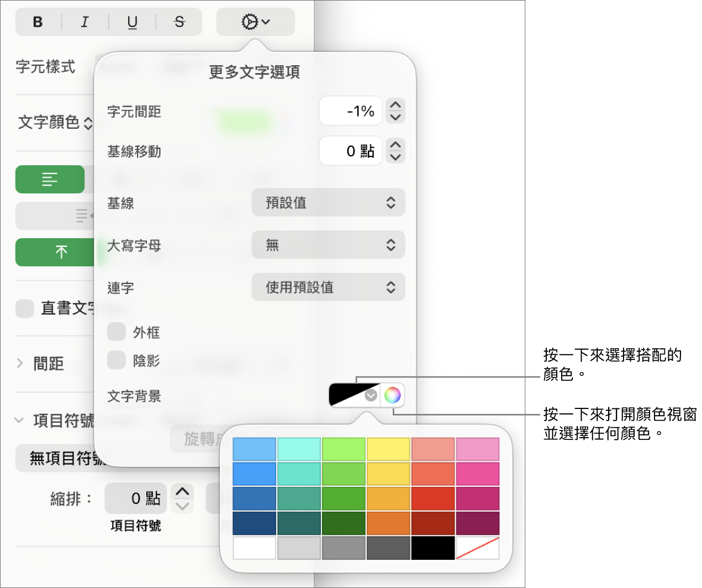This screenshot has height=588, width=702.
Task: Collapse the 項目符號與列表 section
Action: pos(20,420)
